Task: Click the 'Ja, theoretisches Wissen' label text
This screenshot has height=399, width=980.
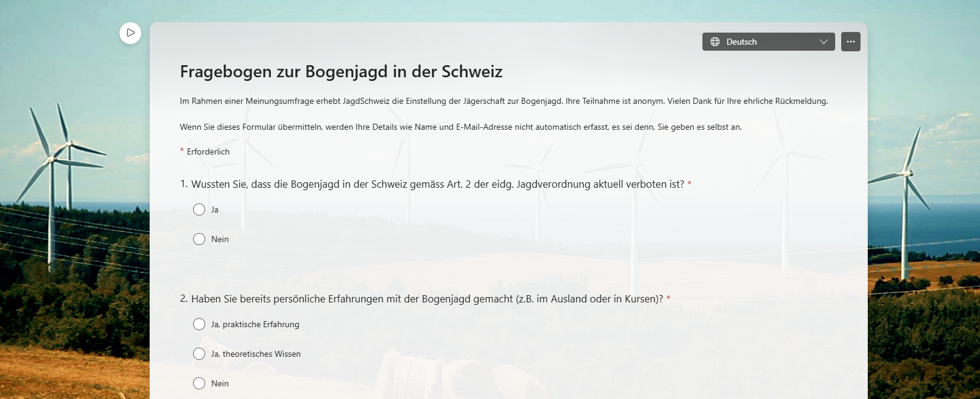Action: click(255, 354)
